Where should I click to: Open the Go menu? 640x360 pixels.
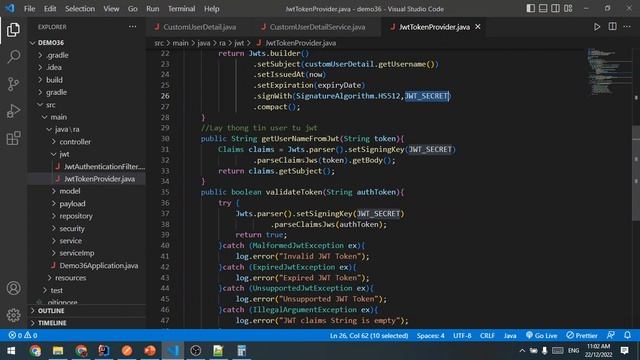pyautogui.click(x=133, y=9)
